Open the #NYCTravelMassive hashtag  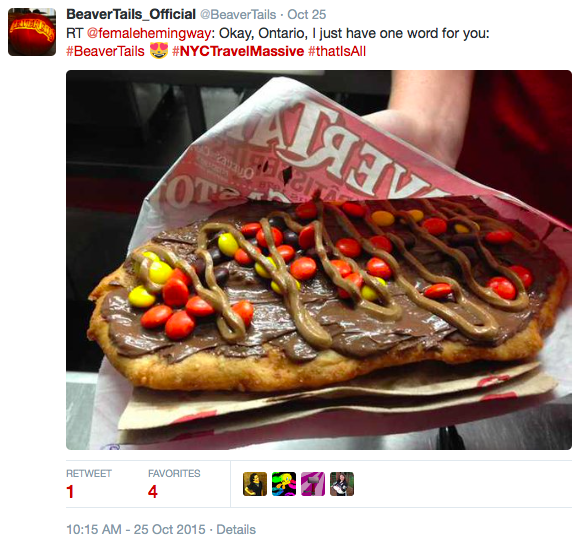coord(238,51)
